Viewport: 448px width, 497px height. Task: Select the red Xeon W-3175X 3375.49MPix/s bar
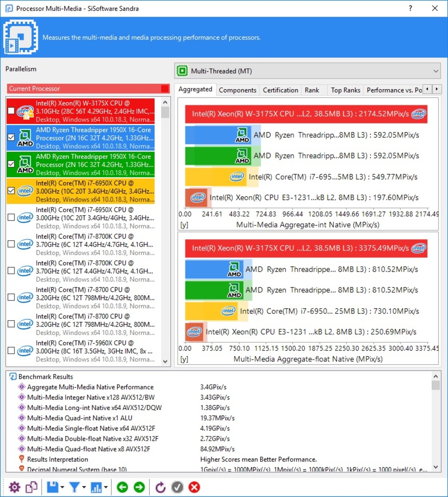(x=306, y=248)
